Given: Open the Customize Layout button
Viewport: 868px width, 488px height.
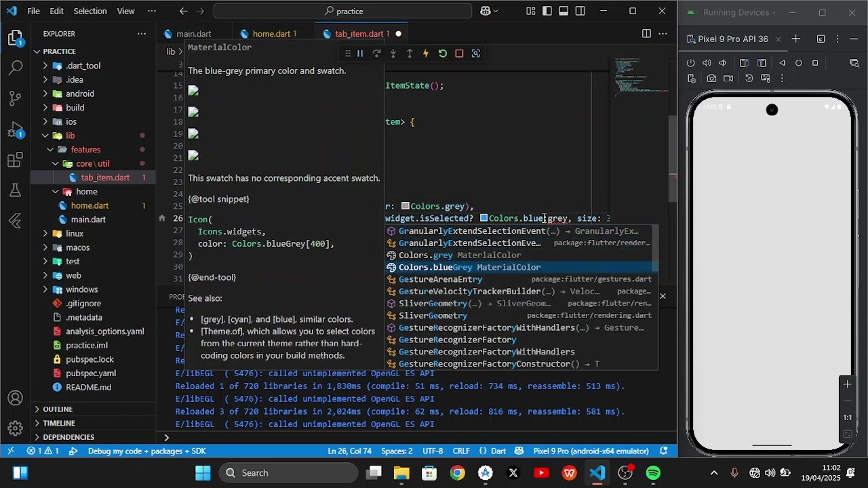Looking at the screenshot, I should [531, 11].
